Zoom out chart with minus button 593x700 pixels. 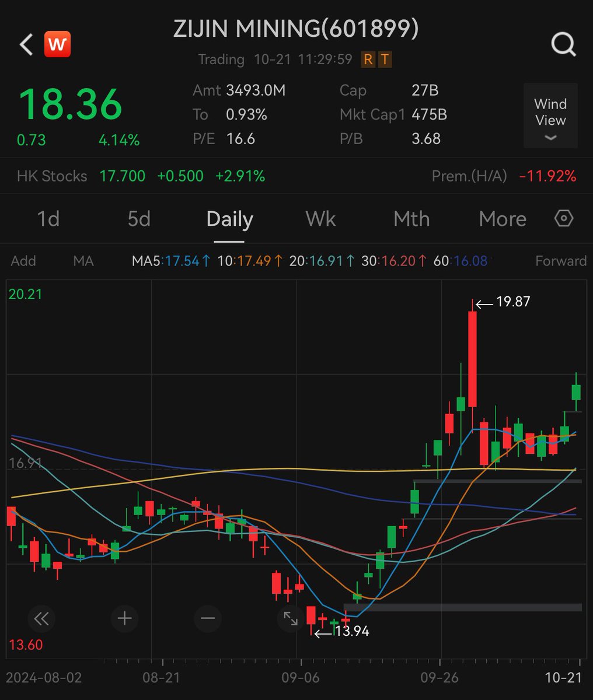(208, 618)
